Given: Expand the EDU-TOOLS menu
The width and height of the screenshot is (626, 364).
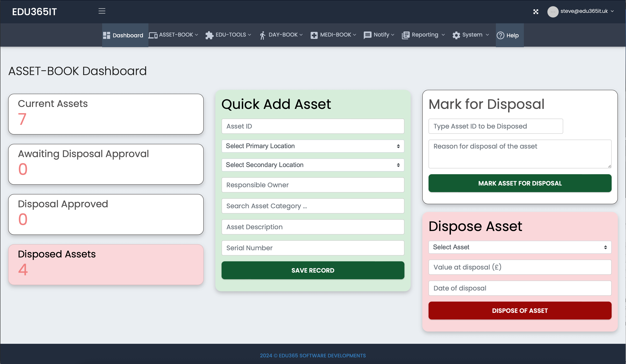Looking at the screenshot, I should pyautogui.click(x=228, y=35).
